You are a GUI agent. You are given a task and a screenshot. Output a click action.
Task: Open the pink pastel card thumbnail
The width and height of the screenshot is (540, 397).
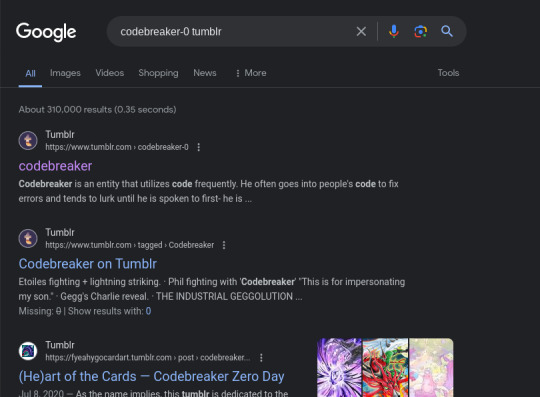[432, 367]
